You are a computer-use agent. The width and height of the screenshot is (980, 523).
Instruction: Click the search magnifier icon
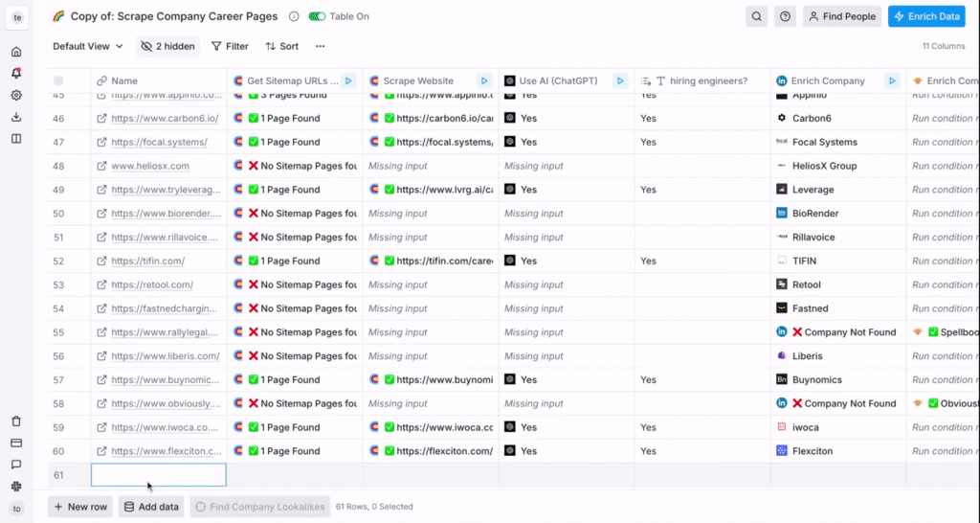[757, 16]
